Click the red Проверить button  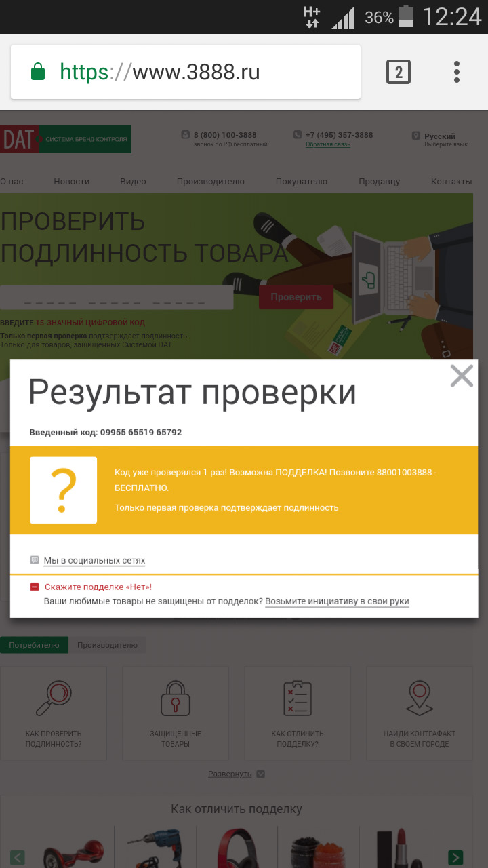pyautogui.click(x=296, y=297)
